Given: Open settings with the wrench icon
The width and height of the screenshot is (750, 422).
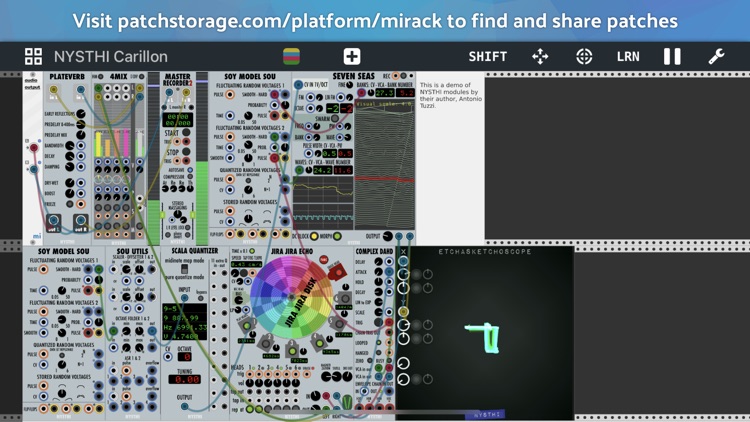Looking at the screenshot, I should click(x=716, y=56).
